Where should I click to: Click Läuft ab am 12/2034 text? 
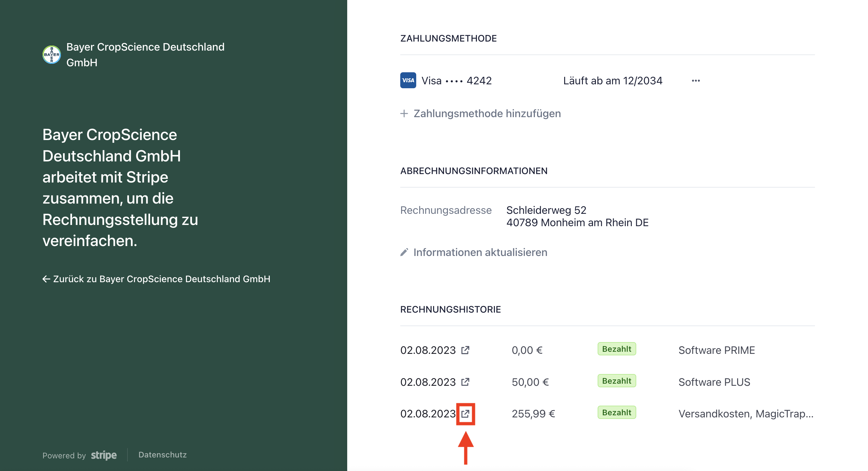coord(613,81)
